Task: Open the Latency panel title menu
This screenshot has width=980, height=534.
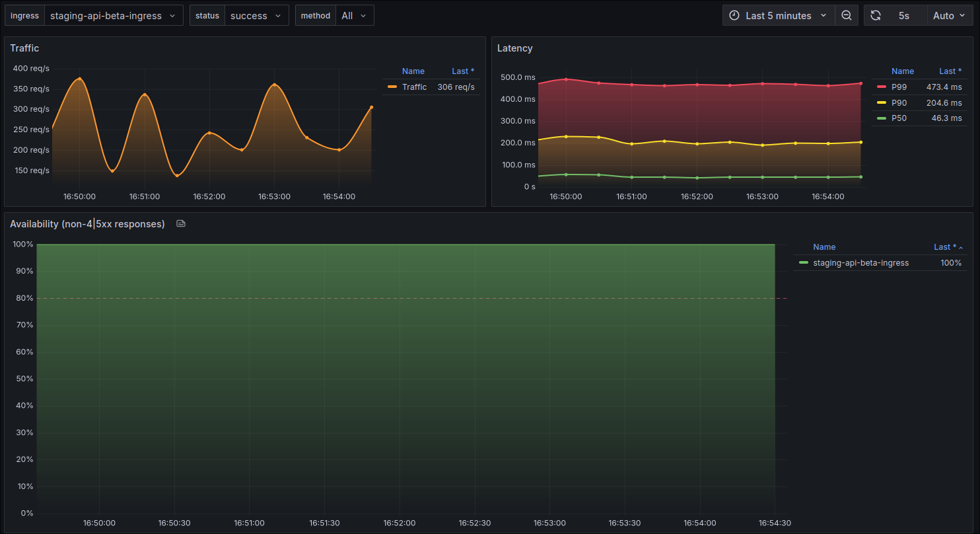Action: (514, 48)
